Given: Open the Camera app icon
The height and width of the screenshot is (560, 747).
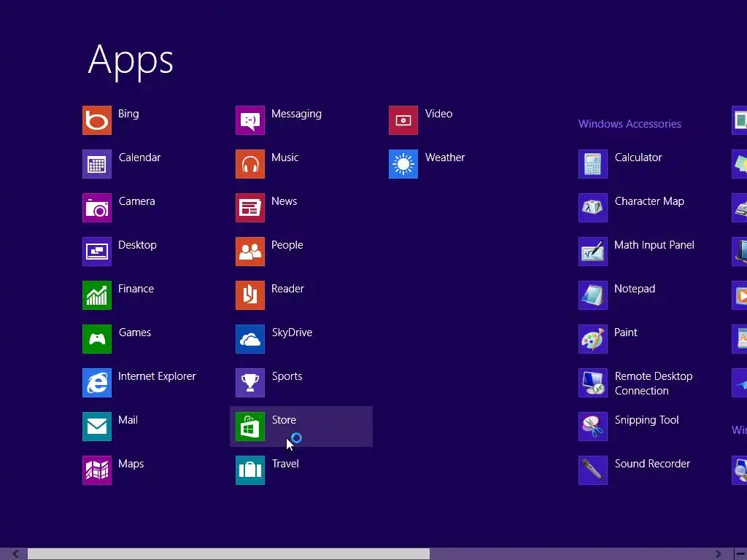Looking at the screenshot, I should [97, 208].
